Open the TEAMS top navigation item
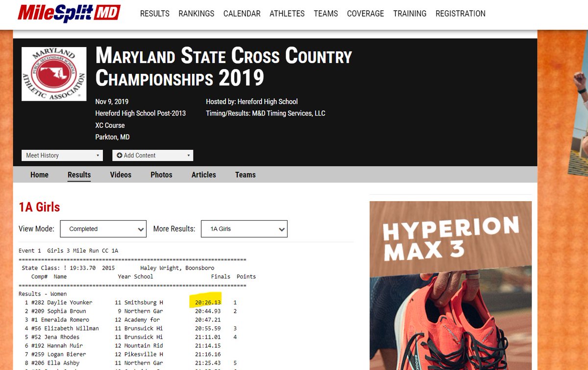This screenshot has width=588, height=370. tap(326, 14)
